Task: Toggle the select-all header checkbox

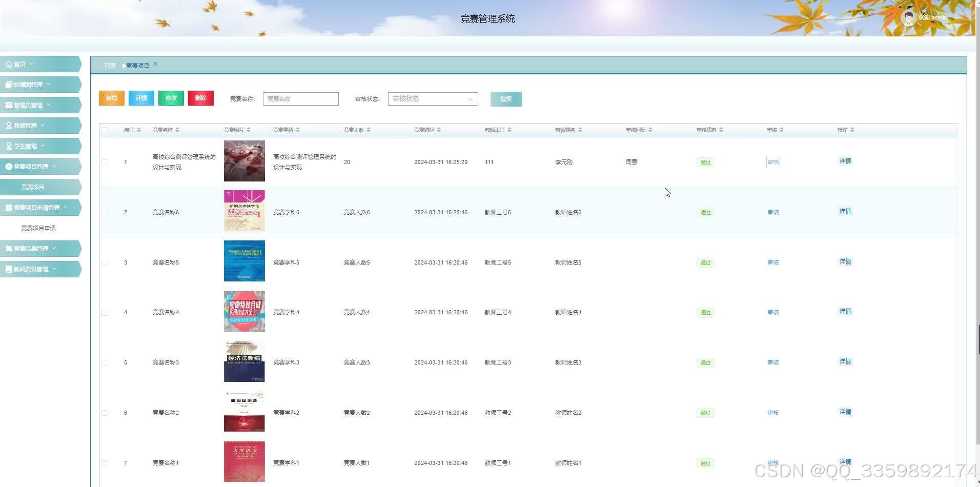Action: point(105,130)
